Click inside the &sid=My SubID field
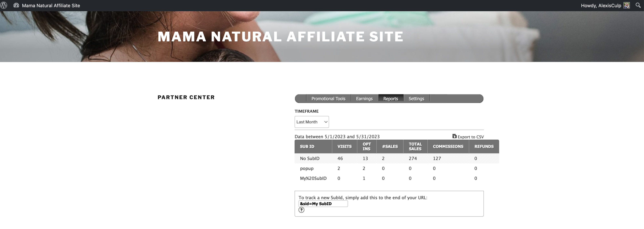Image resolution: width=644 pixels, height=229 pixels. coord(323,204)
